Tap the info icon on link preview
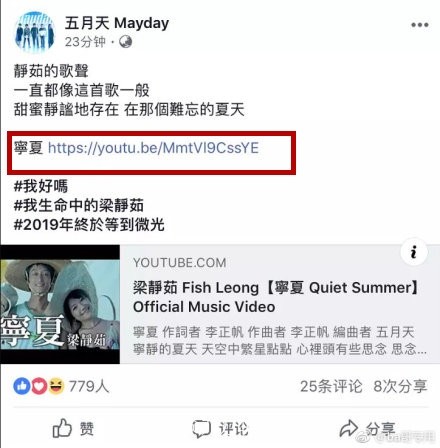Image resolution: width=440 pixels, height=448 pixels. tap(414, 252)
